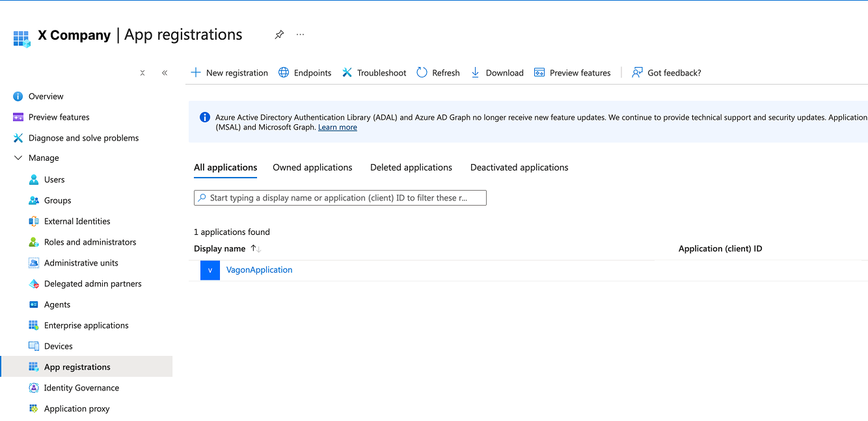Click the info icon in ADAL banner
The image size is (868, 421).
pos(204,117)
